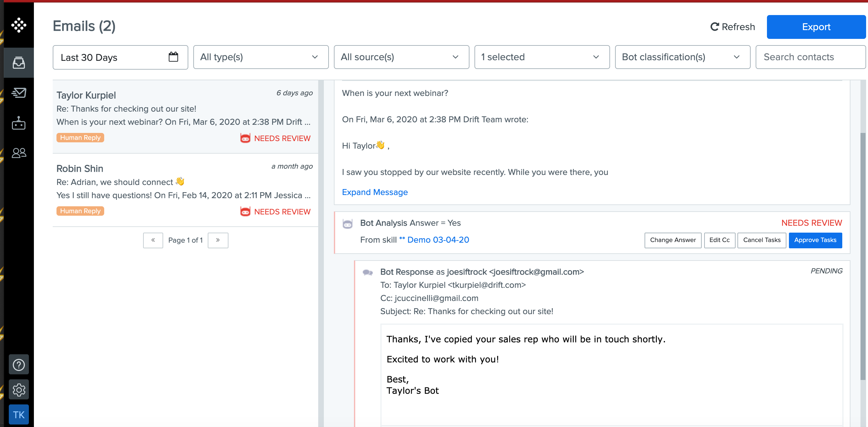
Task: Click into the bot response message body
Action: (x=612, y=375)
